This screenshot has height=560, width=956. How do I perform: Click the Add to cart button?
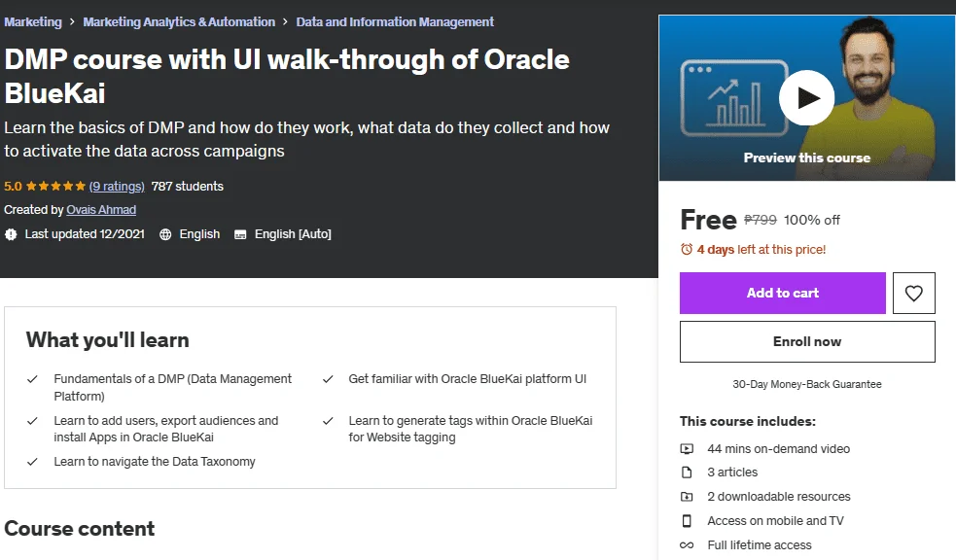click(782, 293)
